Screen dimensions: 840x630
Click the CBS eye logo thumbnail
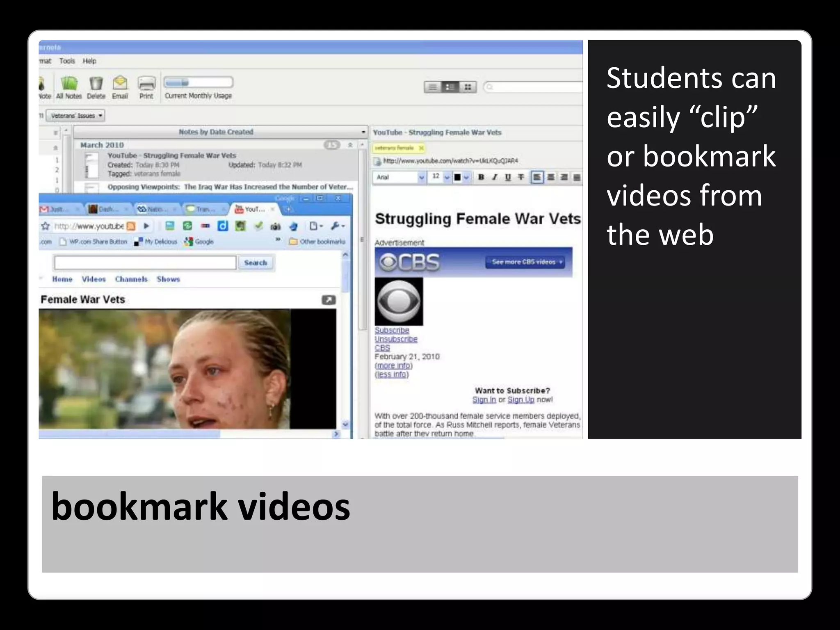(x=399, y=301)
